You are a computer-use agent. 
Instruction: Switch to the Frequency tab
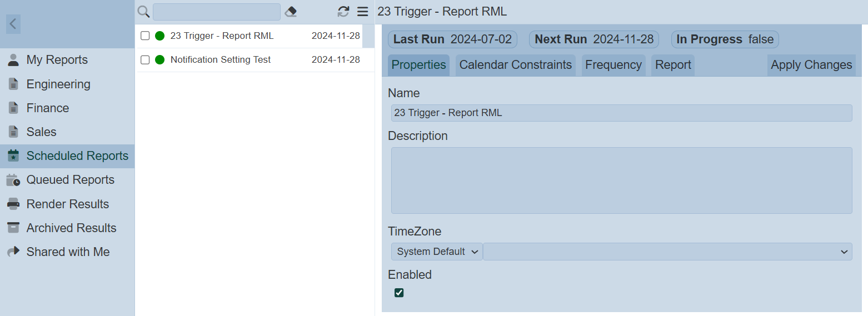[613, 65]
